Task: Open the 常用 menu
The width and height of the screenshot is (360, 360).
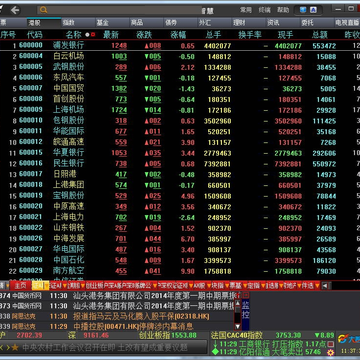Action: [x=246, y=10]
